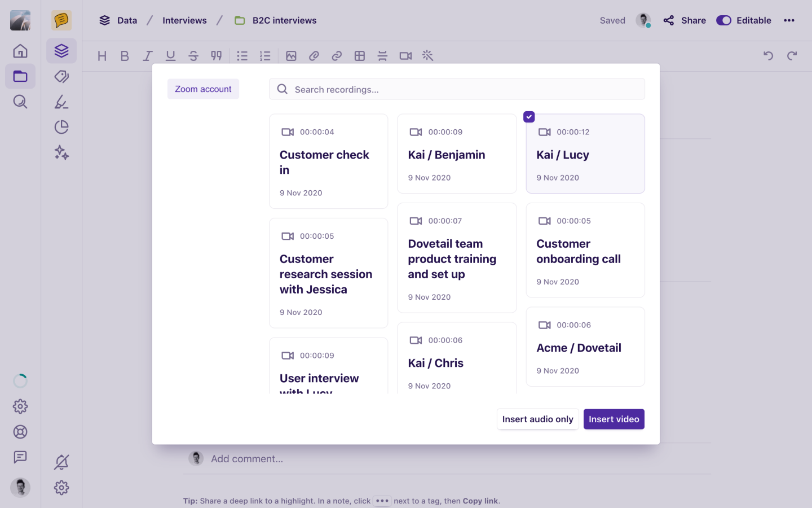Viewport: 812px width, 508px height.
Task: Select the Zoom account tab
Action: (x=203, y=89)
